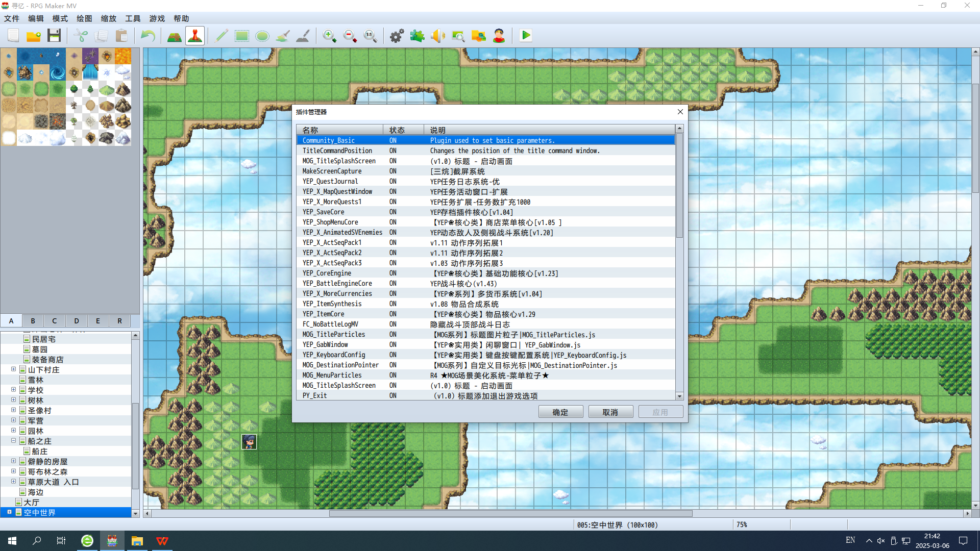Image resolution: width=980 pixels, height=551 pixels.
Task: Click the green Playtest button
Action: tap(526, 36)
